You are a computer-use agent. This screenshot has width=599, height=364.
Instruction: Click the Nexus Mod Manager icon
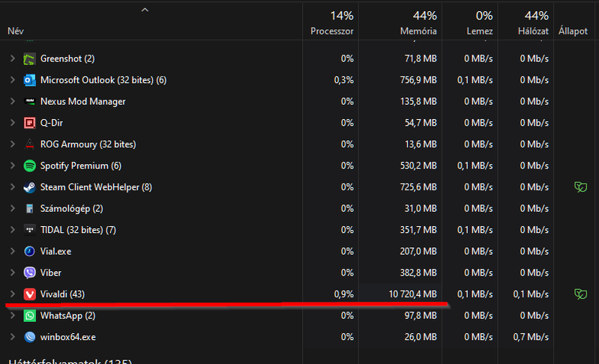pos(29,102)
